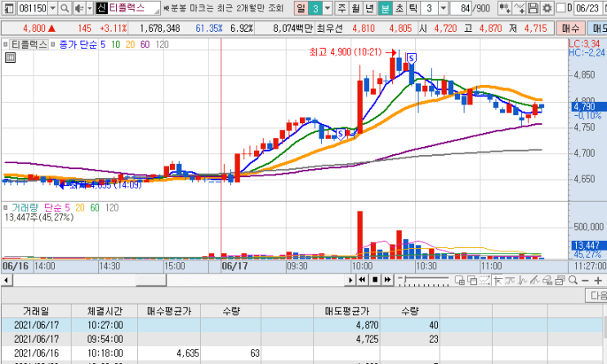The image size is (607, 364).
Task: Open the dropdown next to speaker icon
Action: tap(89, 7)
